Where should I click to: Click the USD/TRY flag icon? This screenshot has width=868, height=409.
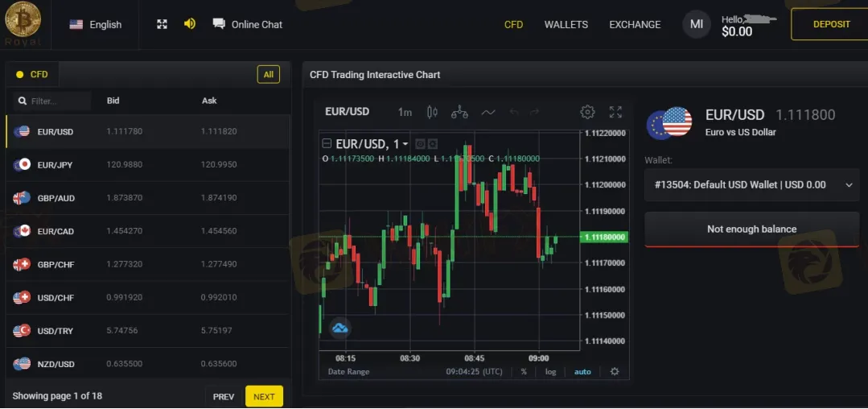pyautogui.click(x=22, y=331)
